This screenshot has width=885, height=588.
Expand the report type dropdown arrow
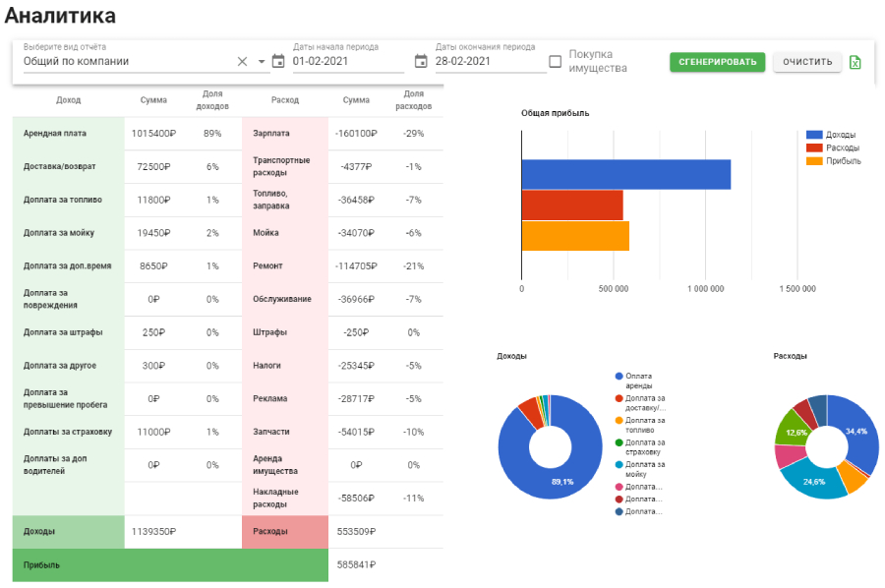(263, 61)
